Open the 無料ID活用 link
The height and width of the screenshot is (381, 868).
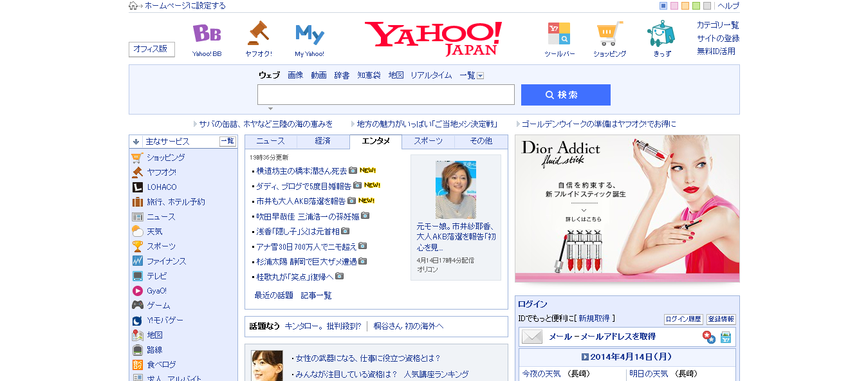[716, 51]
